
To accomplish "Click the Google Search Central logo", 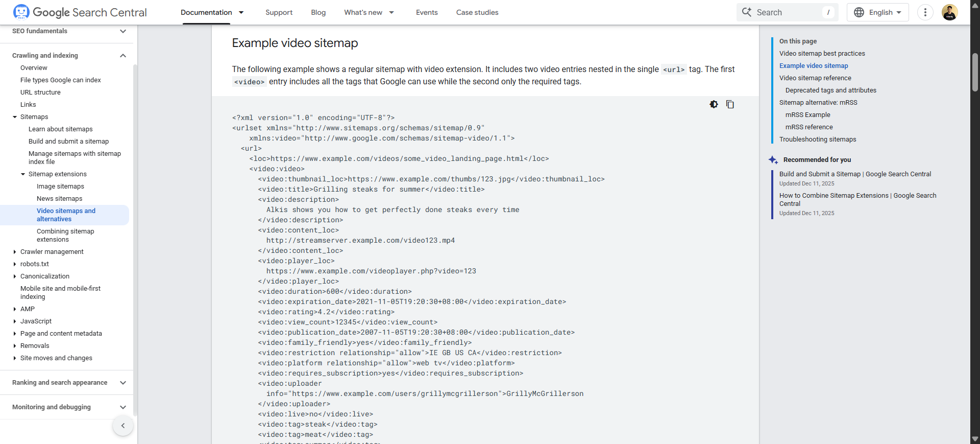I will 80,12.
